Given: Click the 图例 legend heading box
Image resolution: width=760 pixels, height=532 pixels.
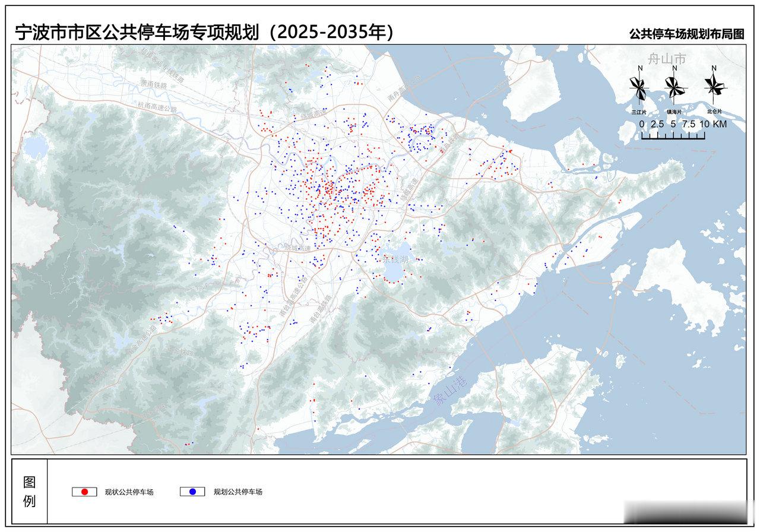Looking at the screenshot, I should tap(29, 491).
